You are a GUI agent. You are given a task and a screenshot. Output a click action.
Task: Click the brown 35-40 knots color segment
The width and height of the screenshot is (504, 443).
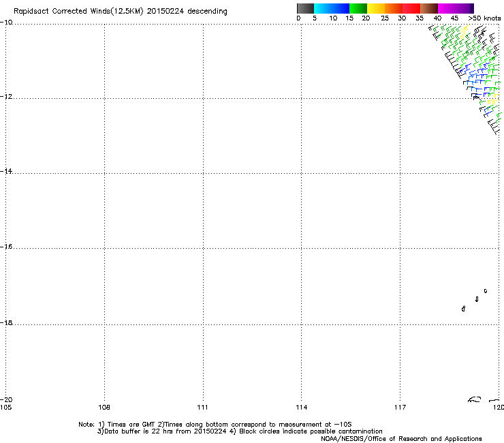[x=429, y=8]
